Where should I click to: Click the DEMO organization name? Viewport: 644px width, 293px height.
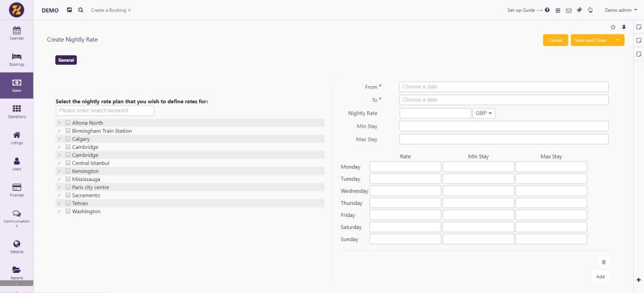(x=50, y=10)
